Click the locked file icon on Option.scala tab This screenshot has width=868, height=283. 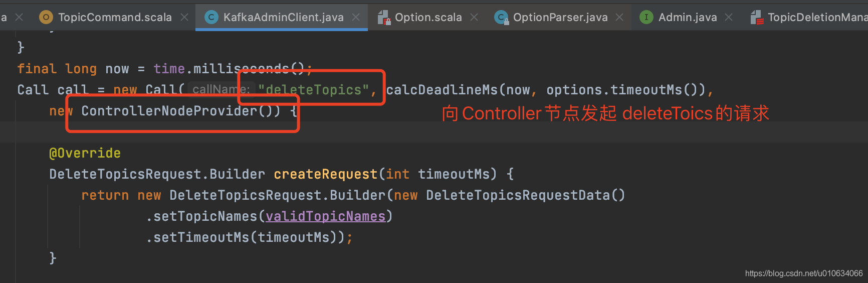pyautogui.click(x=384, y=18)
